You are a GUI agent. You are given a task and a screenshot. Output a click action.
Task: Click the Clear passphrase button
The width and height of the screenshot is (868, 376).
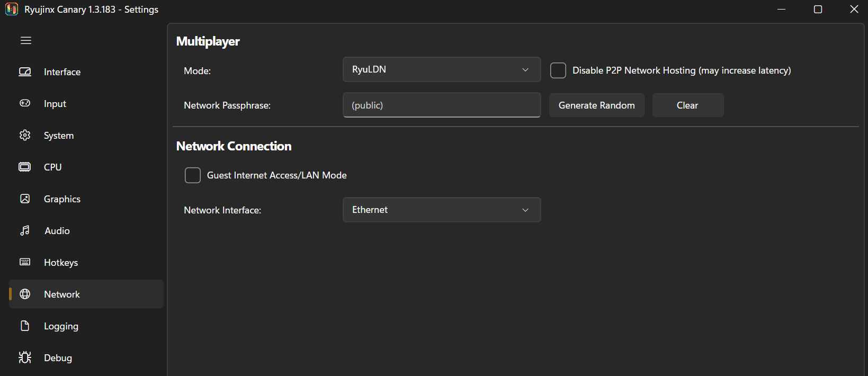click(687, 105)
